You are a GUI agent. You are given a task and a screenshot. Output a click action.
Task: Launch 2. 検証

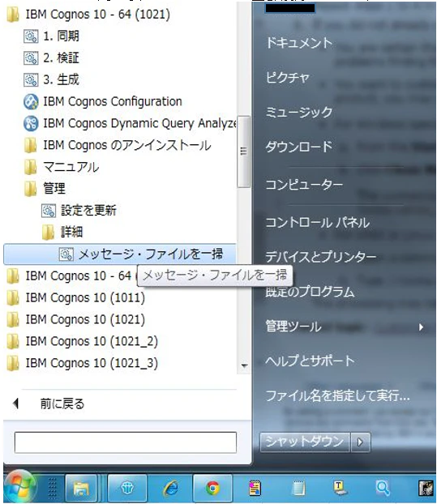point(61,58)
